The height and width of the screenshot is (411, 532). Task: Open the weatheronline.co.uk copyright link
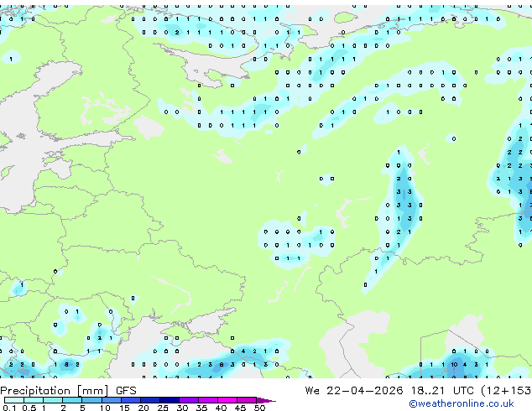coord(462,403)
